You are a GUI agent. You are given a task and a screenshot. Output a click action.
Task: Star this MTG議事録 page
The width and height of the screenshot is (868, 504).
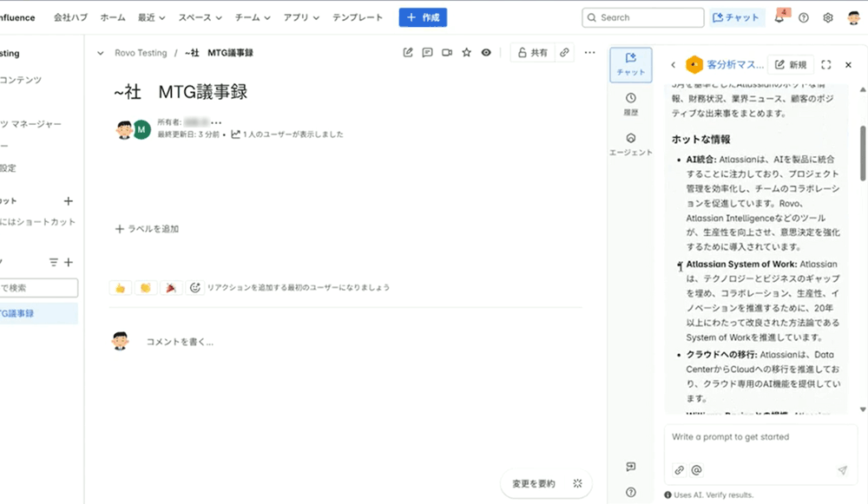(x=467, y=53)
